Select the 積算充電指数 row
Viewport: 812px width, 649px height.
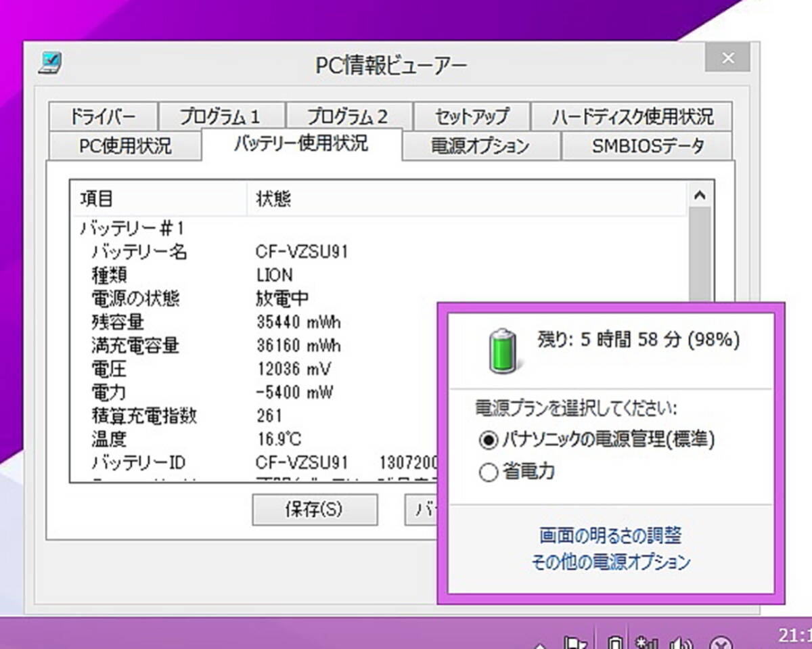point(254,415)
